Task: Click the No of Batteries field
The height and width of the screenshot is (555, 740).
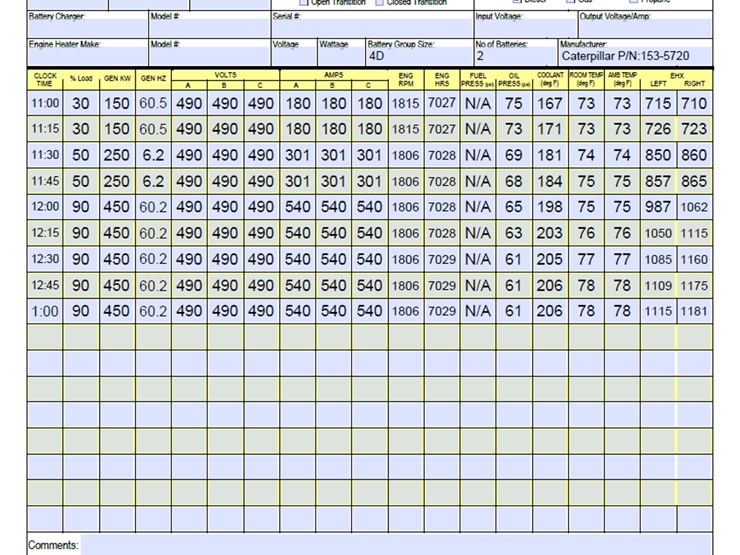Action: pos(514,57)
